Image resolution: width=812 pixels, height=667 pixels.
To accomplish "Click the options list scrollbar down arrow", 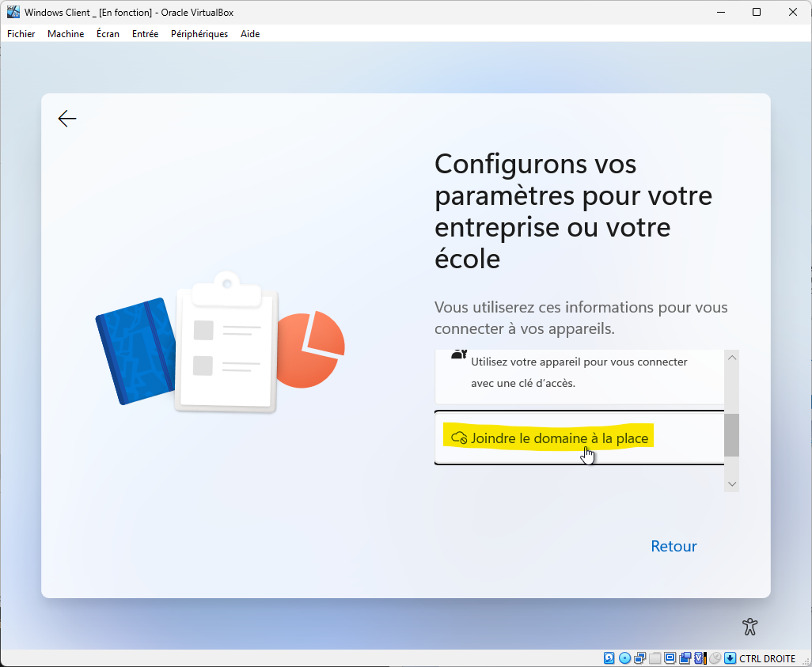I will (x=732, y=483).
